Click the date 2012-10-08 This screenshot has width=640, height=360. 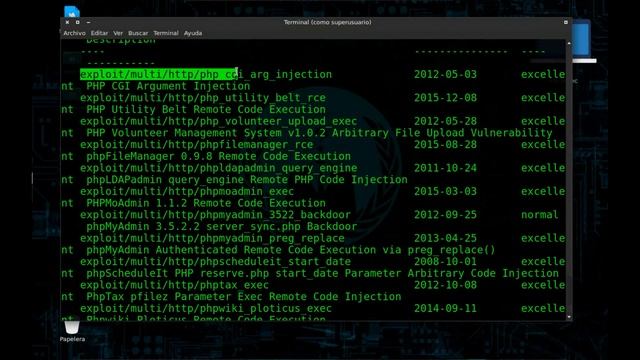click(445, 285)
